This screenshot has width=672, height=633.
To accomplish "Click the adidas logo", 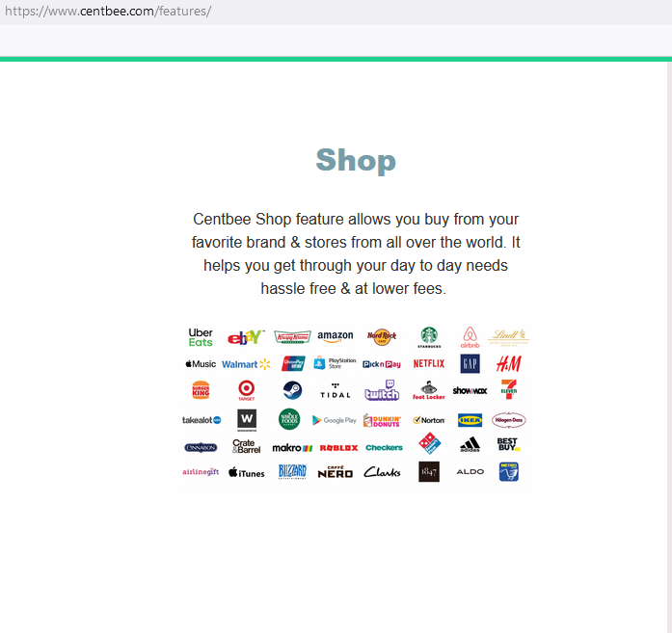I will (470, 444).
